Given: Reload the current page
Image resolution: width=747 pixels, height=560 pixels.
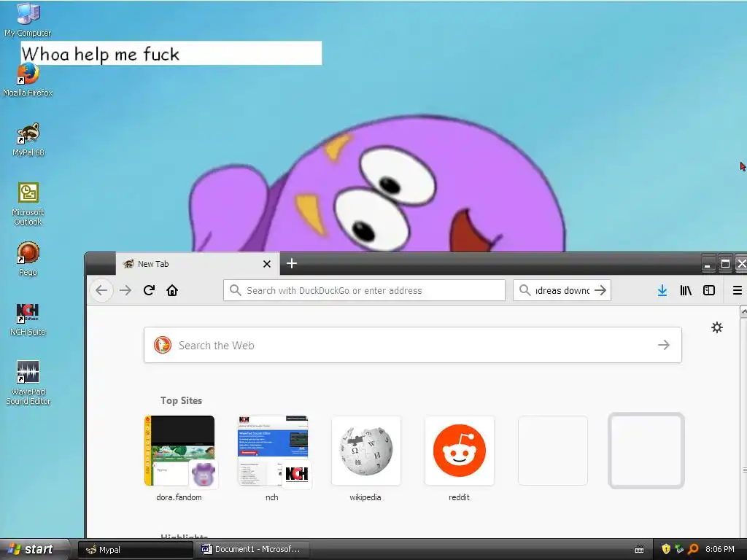Looking at the screenshot, I should tap(149, 290).
